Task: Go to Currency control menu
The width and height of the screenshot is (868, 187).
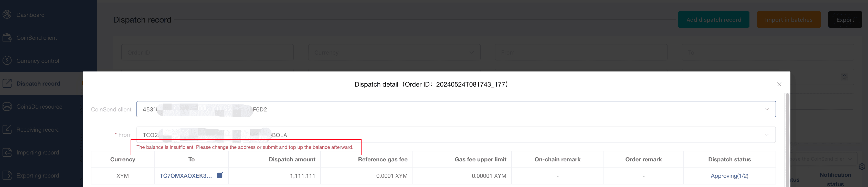Action: tap(37, 61)
